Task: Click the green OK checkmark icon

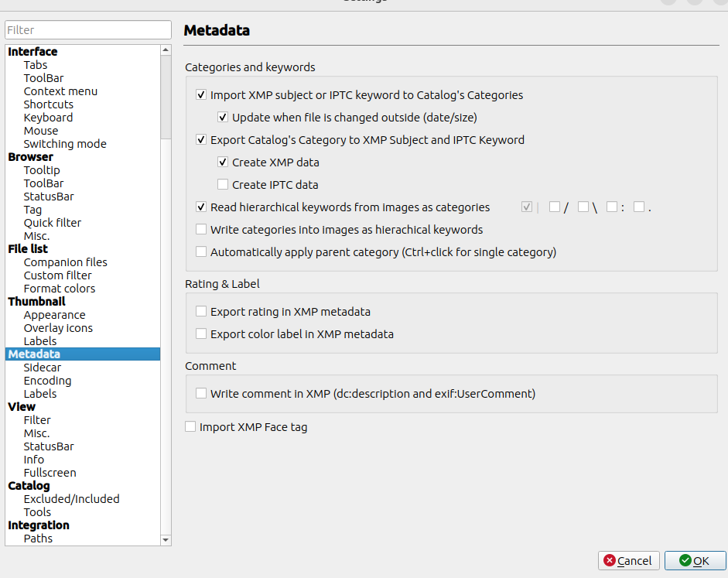Action: [685, 560]
